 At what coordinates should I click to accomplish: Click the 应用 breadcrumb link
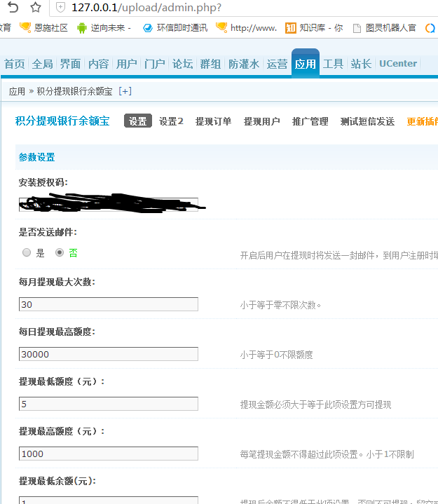[x=17, y=92]
